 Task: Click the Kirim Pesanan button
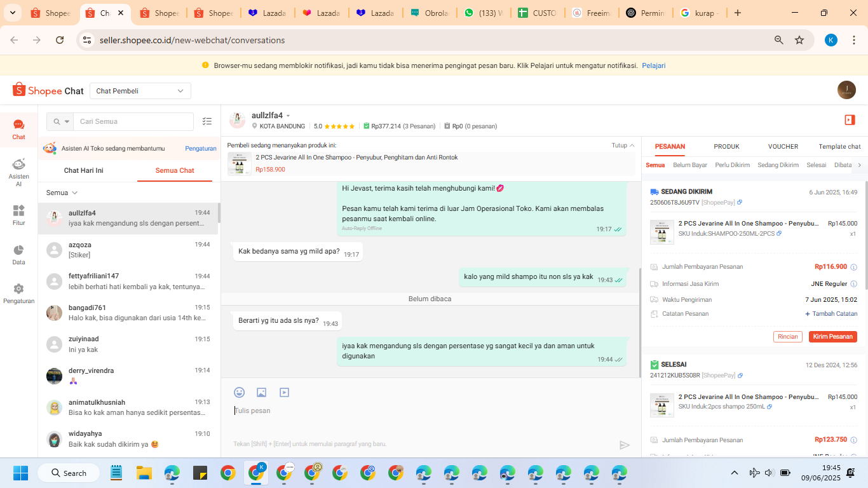(x=833, y=337)
